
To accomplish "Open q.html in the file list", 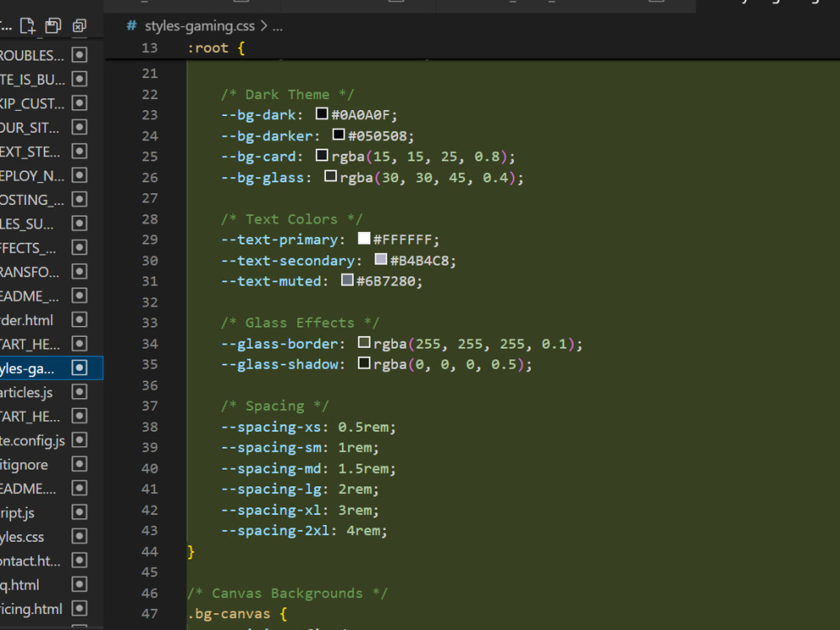I will 20,585.
